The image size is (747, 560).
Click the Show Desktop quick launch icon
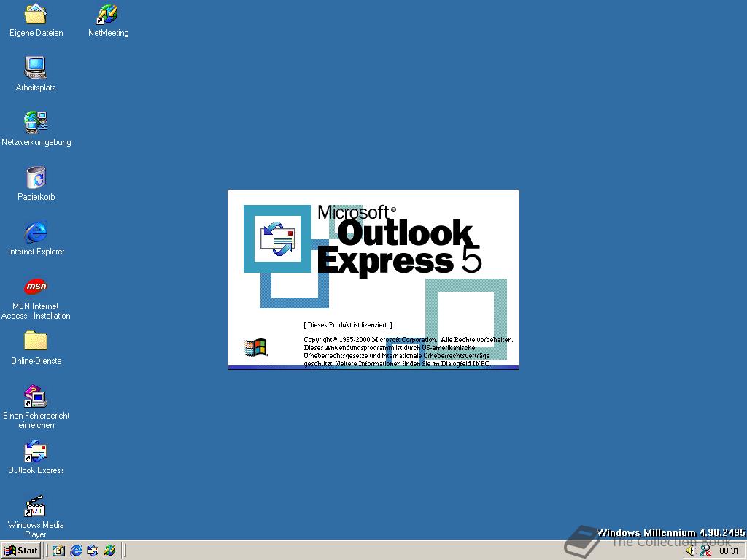coord(58,551)
